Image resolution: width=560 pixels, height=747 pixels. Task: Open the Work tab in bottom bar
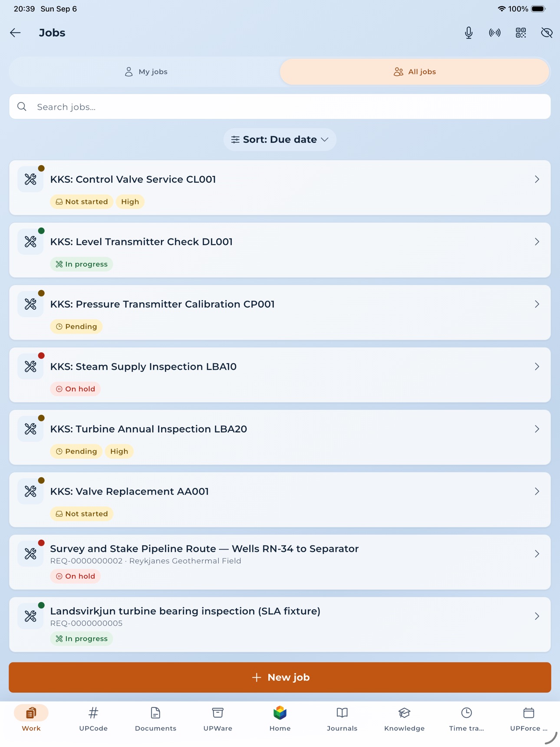[x=31, y=719]
